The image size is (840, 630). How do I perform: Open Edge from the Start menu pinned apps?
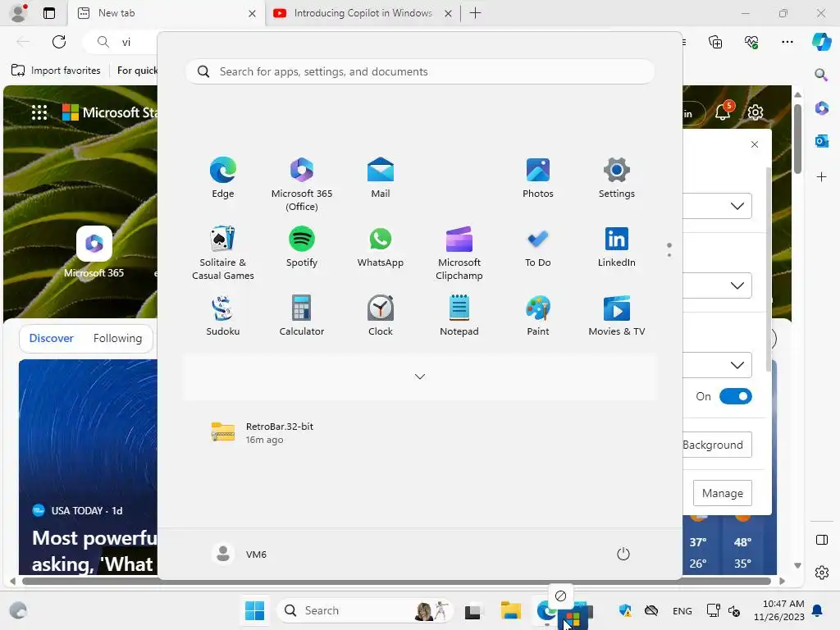click(223, 178)
